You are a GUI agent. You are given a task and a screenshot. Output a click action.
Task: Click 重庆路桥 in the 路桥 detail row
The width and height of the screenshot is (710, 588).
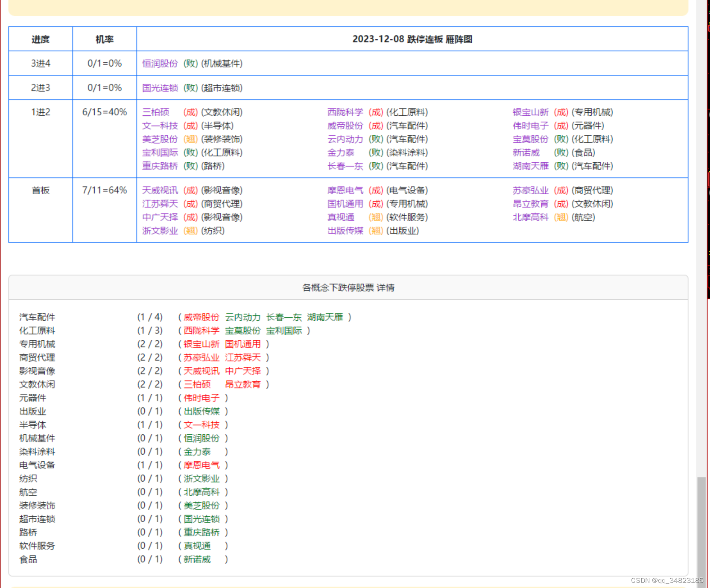[202, 532]
